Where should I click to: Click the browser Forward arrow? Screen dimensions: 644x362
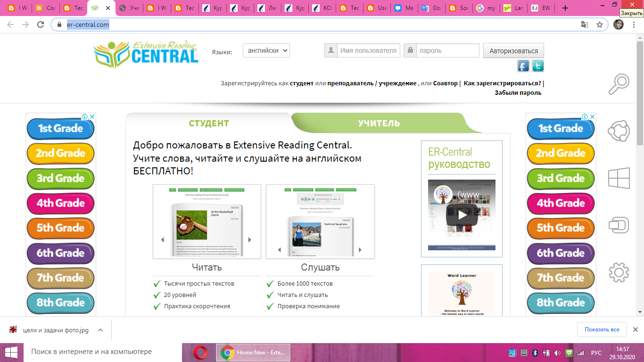click(25, 25)
